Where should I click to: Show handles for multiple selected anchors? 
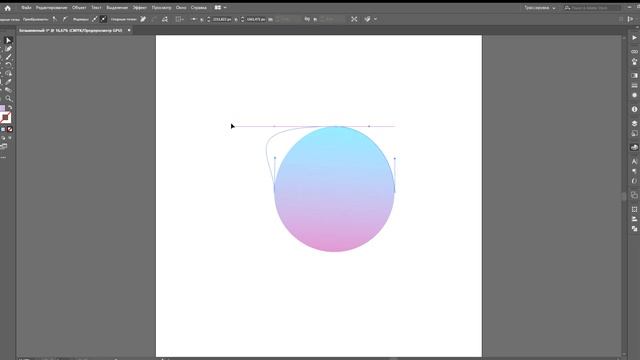click(94, 19)
